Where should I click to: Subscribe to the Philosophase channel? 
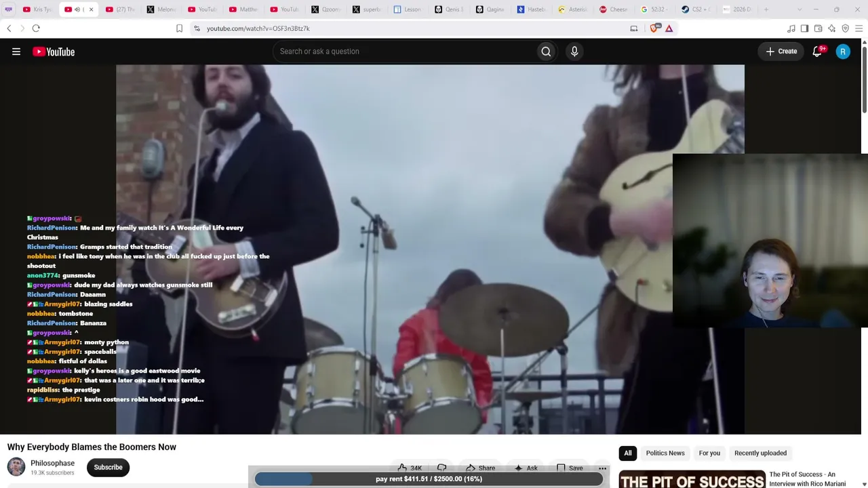(108, 467)
